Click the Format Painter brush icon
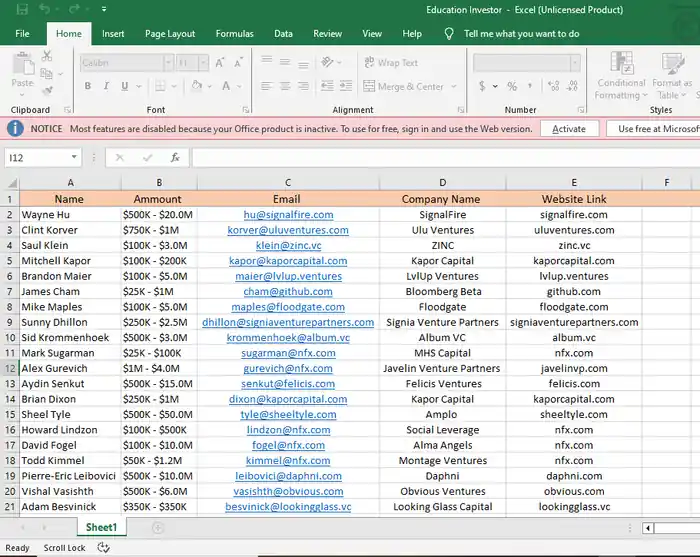 (47, 91)
